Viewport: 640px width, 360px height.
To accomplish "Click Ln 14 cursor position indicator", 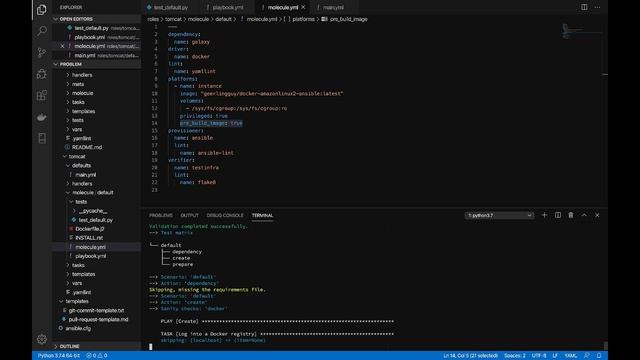I will [x=470, y=356].
